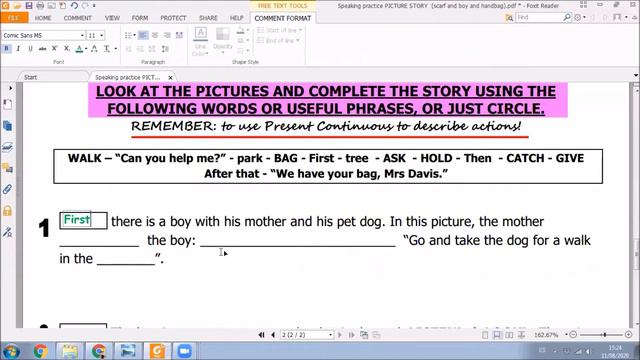Viewport: 640px width, 360px height.
Task: Save the document with the floppy disk icon
Action: coord(29,6)
